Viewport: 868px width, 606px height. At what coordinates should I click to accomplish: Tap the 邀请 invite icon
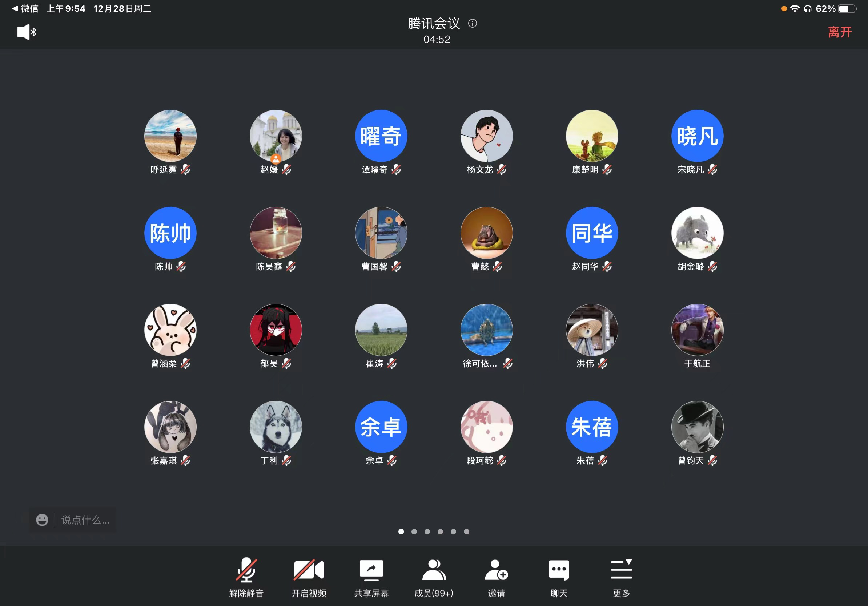click(x=496, y=570)
